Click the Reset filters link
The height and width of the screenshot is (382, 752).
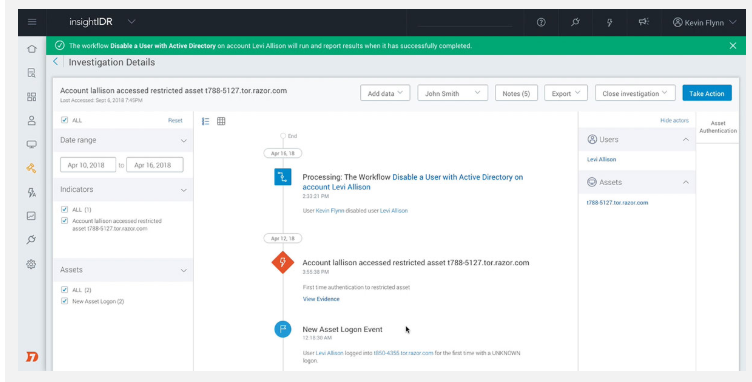[175, 120]
